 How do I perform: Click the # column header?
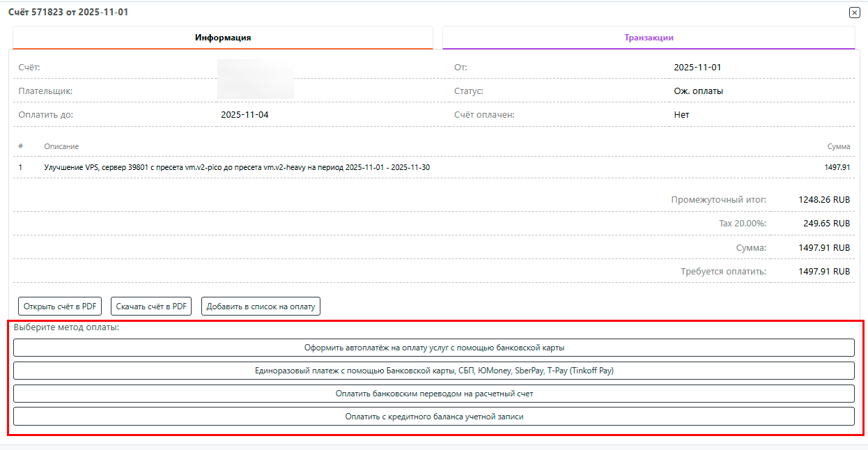(x=21, y=147)
